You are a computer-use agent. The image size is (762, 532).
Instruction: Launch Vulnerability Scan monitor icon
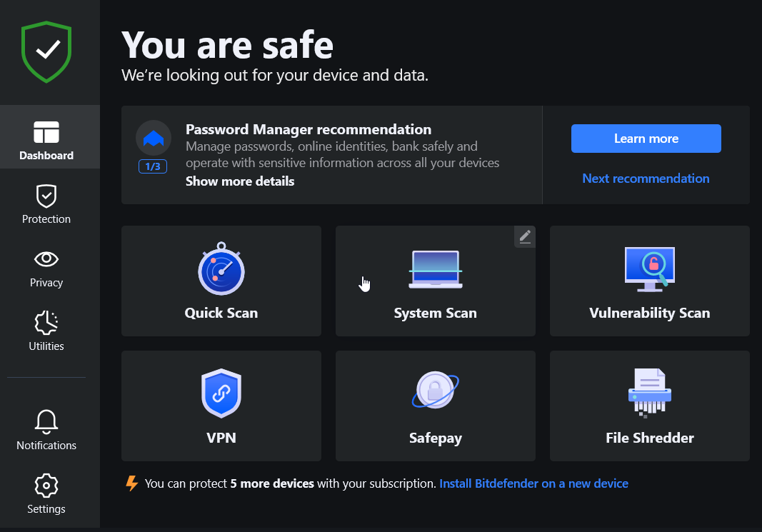[x=649, y=268]
